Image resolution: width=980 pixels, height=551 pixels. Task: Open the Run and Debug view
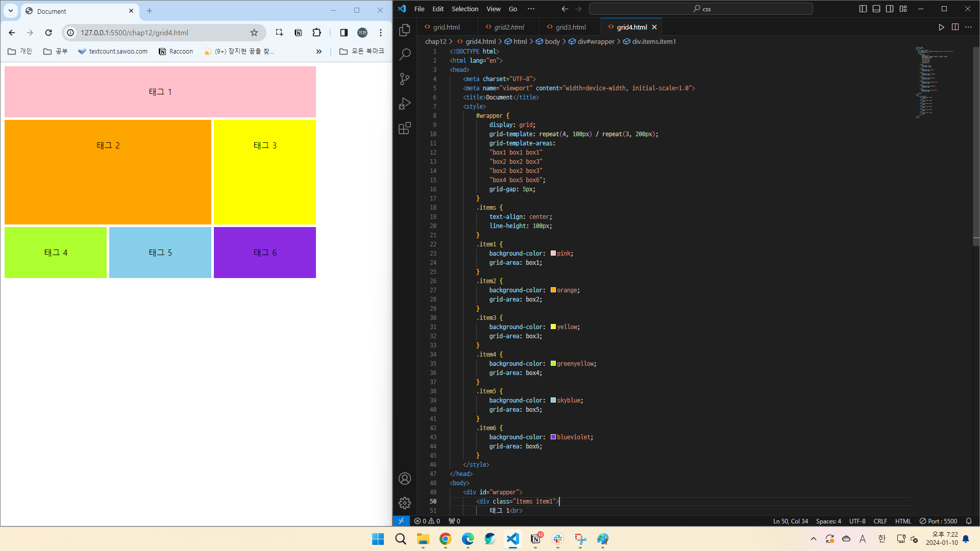[x=405, y=104]
